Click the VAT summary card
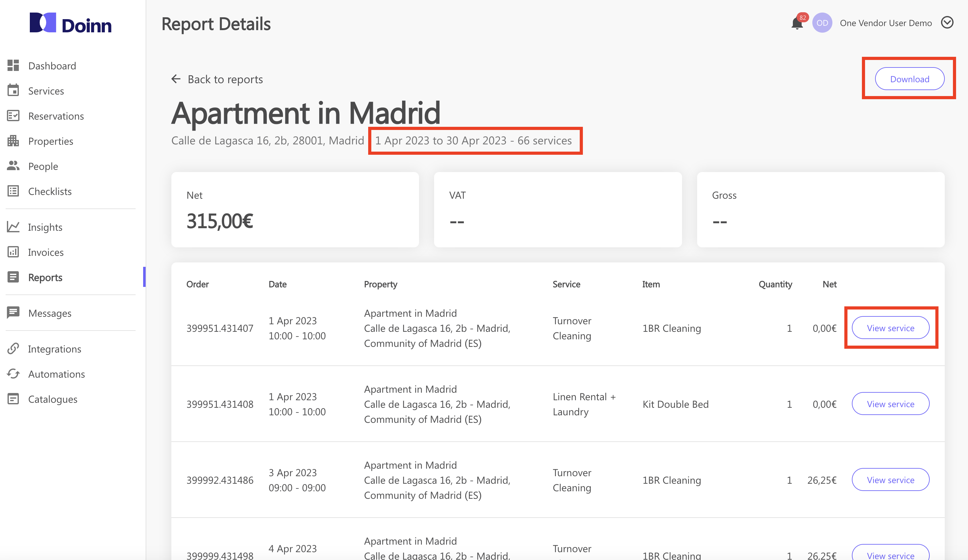 tap(558, 210)
